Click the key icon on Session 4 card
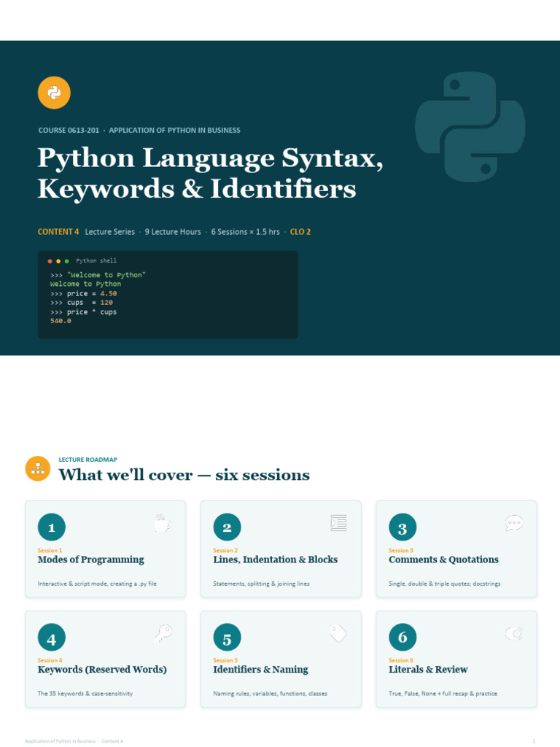 [x=163, y=633]
